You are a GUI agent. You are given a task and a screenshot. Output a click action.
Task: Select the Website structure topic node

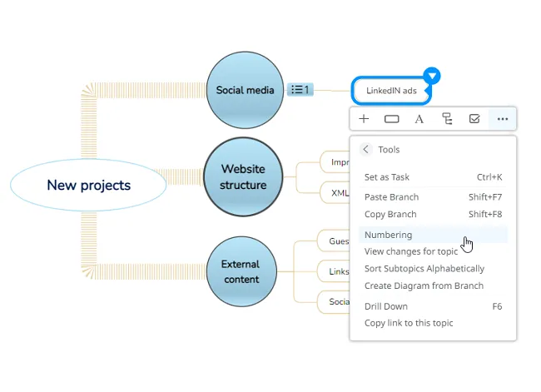[x=243, y=176]
